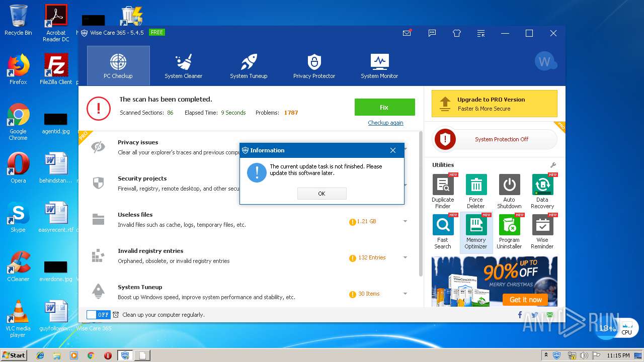Open Internet Explorer from taskbar
The height and width of the screenshot is (362, 644).
(40, 355)
